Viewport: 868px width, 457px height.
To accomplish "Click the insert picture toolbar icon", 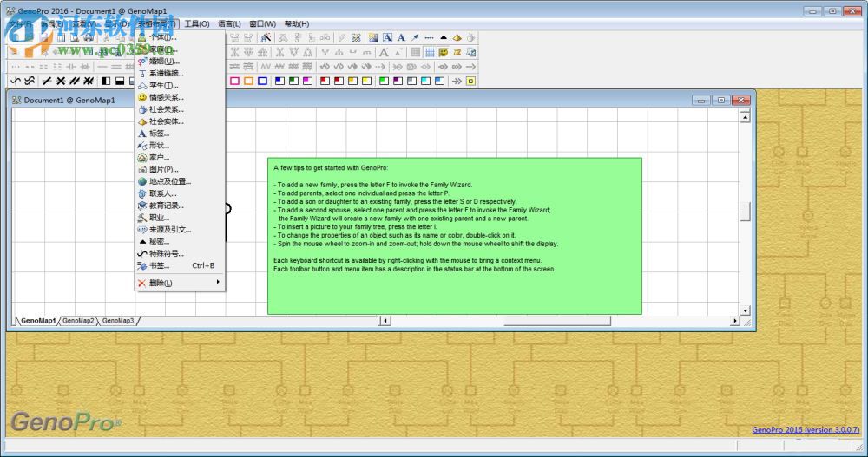I will (373, 37).
